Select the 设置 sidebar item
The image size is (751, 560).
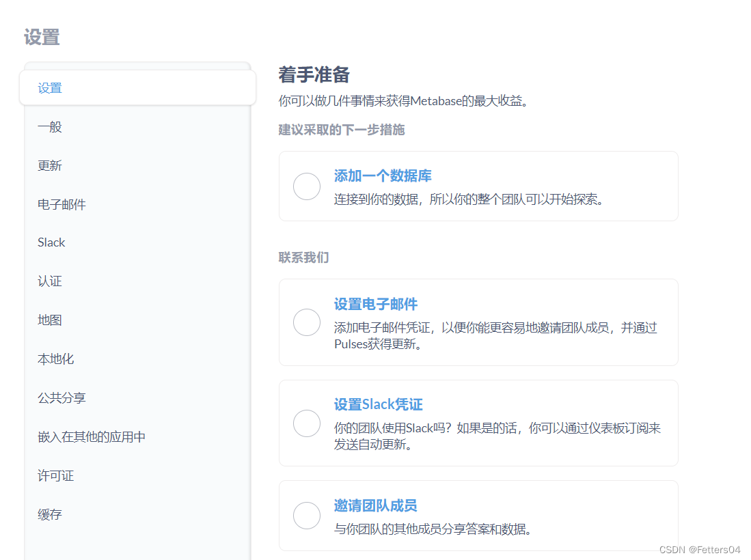click(137, 88)
